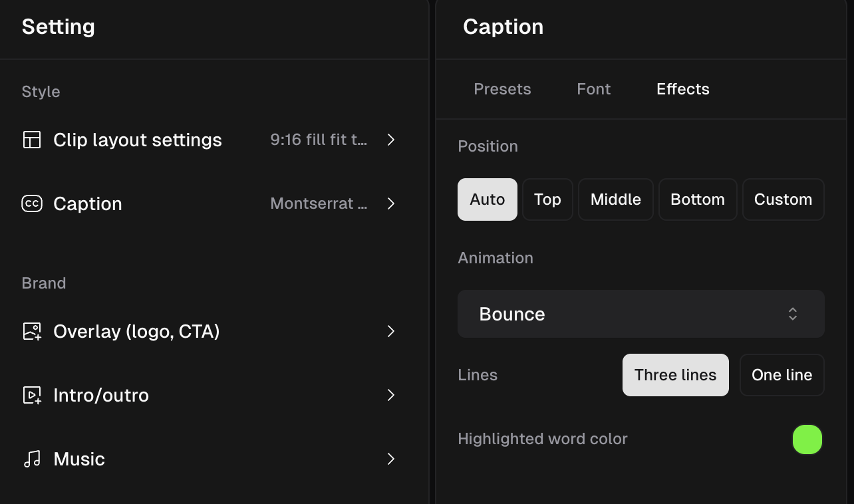Expand the Music row chevron

391,459
